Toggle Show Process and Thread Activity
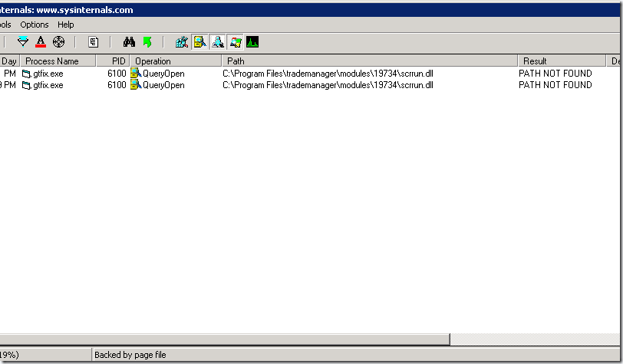 click(235, 42)
